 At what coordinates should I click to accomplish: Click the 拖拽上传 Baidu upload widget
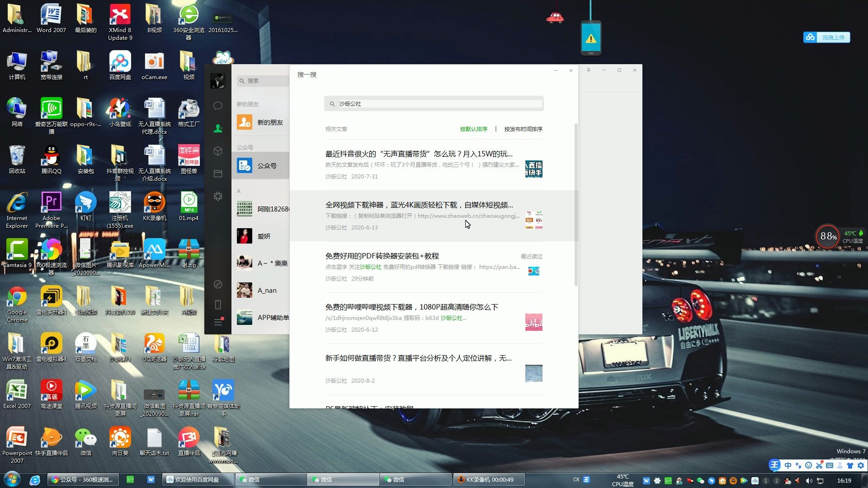(x=827, y=38)
